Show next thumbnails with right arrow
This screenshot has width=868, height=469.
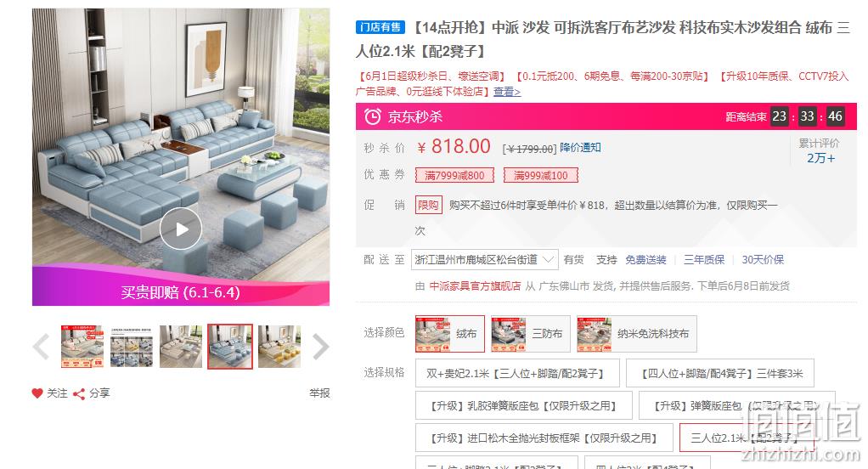[x=321, y=348]
